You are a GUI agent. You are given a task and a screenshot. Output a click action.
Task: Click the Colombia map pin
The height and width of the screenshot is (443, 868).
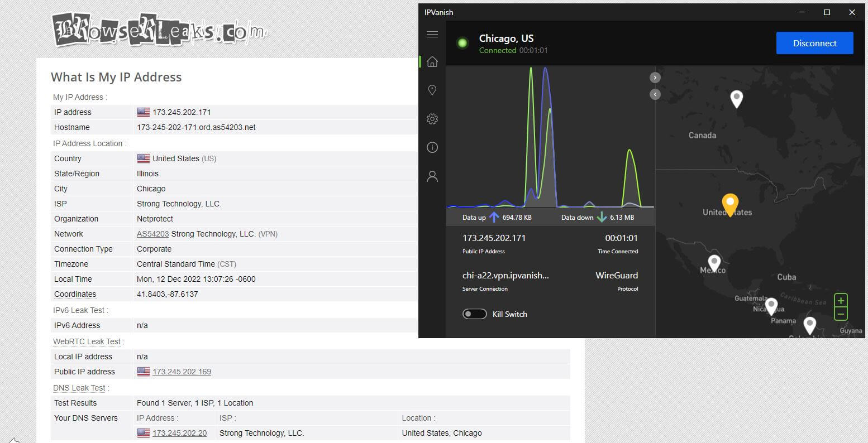[x=809, y=325]
